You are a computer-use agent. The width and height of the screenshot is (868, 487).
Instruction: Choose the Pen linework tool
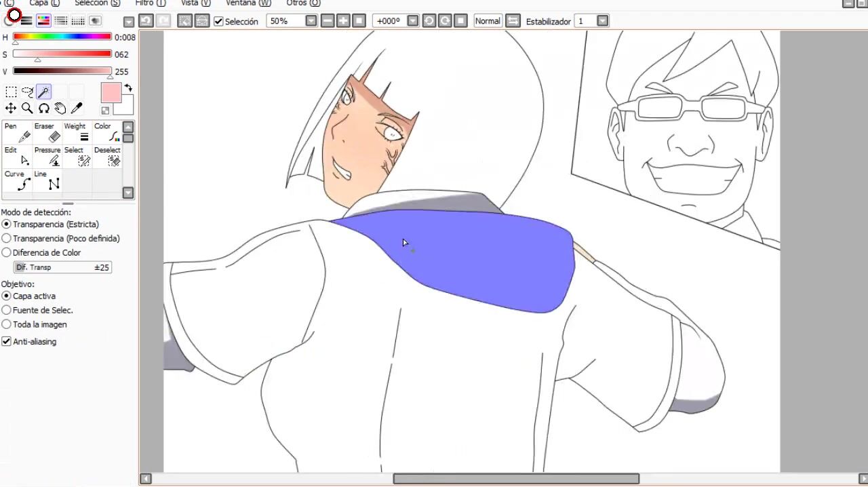pyautogui.click(x=18, y=132)
